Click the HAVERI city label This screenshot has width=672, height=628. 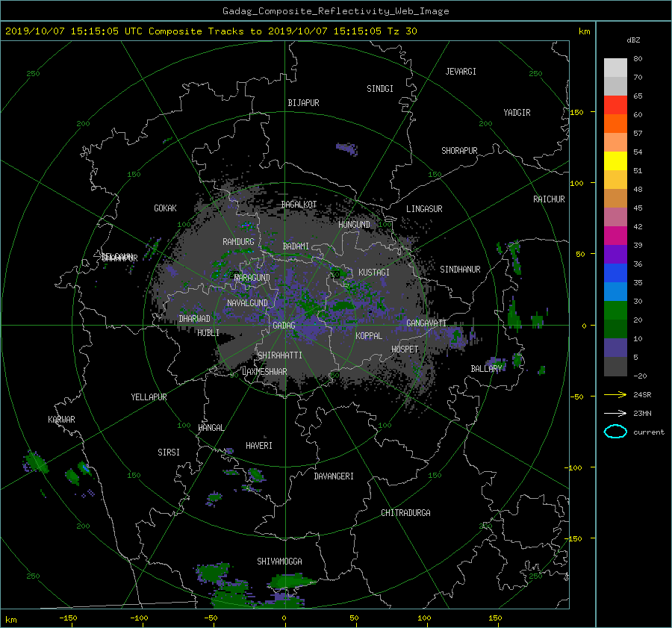point(259,446)
